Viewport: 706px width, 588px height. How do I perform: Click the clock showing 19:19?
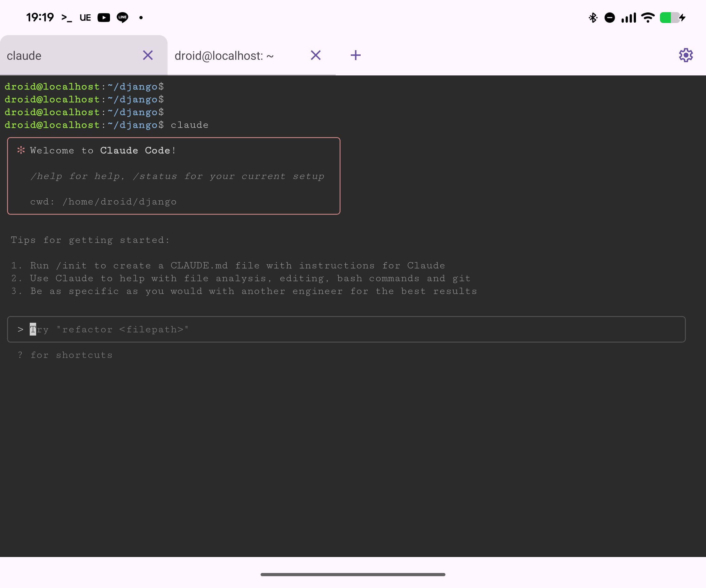[x=39, y=18]
